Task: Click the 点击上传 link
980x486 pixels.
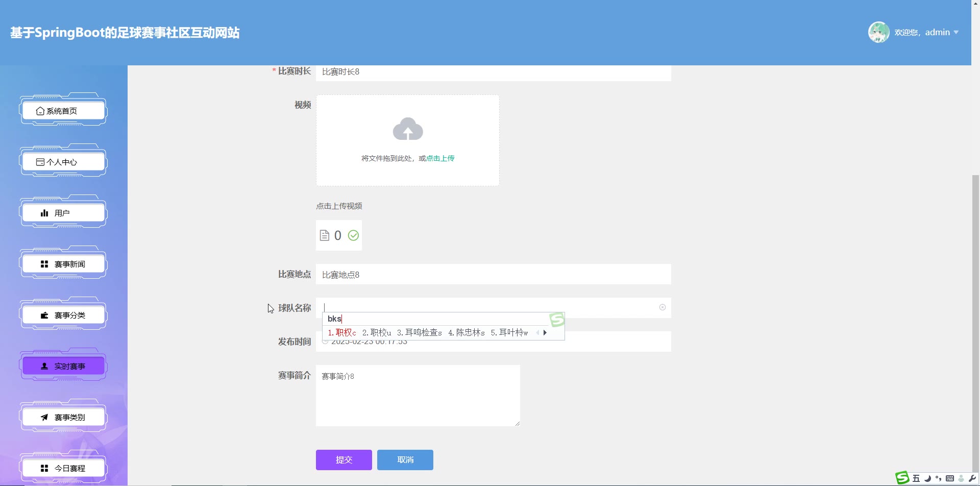Action: coord(440,158)
